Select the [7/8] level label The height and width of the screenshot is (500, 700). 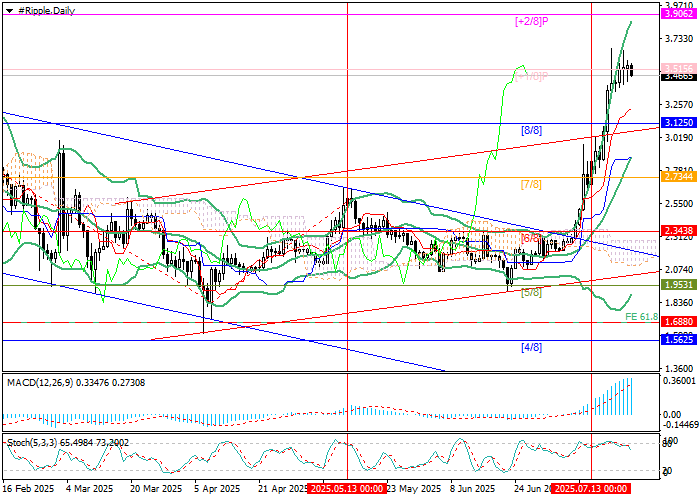point(531,184)
